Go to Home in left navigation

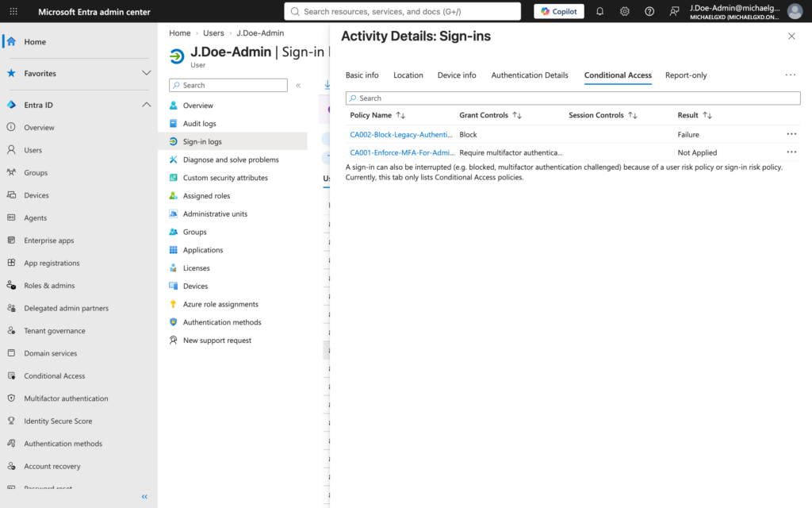click(79, 42)
